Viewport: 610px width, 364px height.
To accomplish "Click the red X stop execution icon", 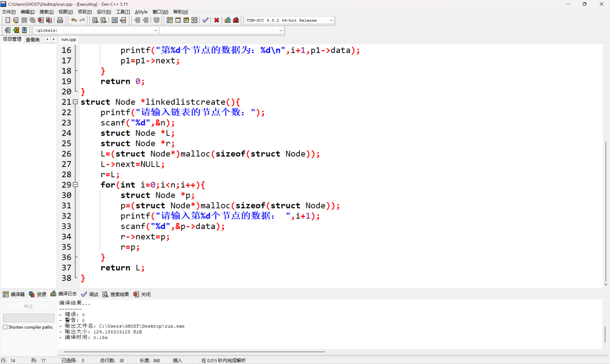I will (217, 20).
